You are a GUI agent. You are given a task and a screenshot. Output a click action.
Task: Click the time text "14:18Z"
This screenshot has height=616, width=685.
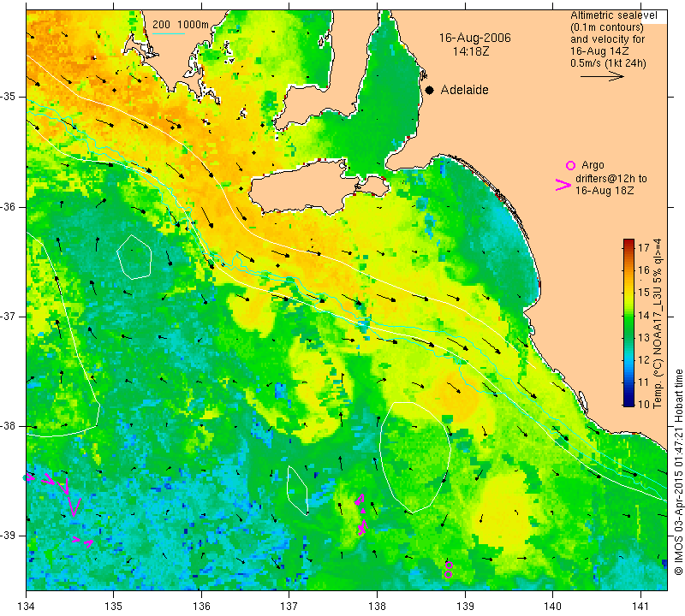[x=470, y=51]
